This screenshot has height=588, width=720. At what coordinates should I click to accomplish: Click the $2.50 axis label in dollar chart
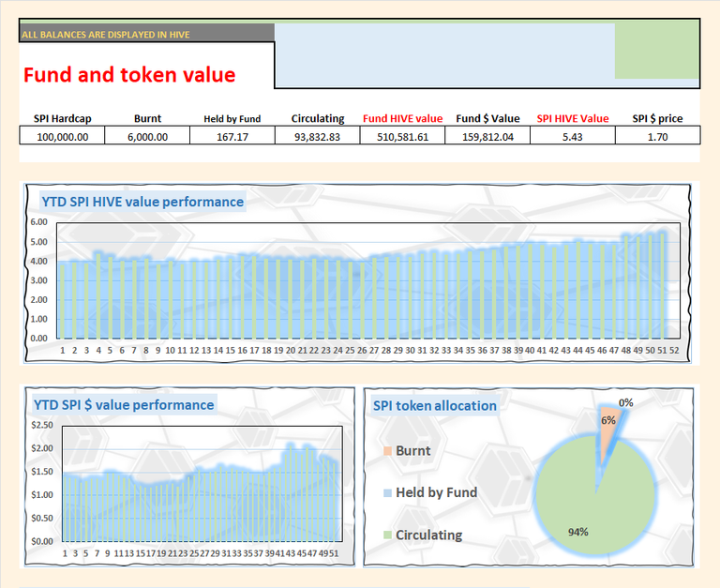[42, 425]
